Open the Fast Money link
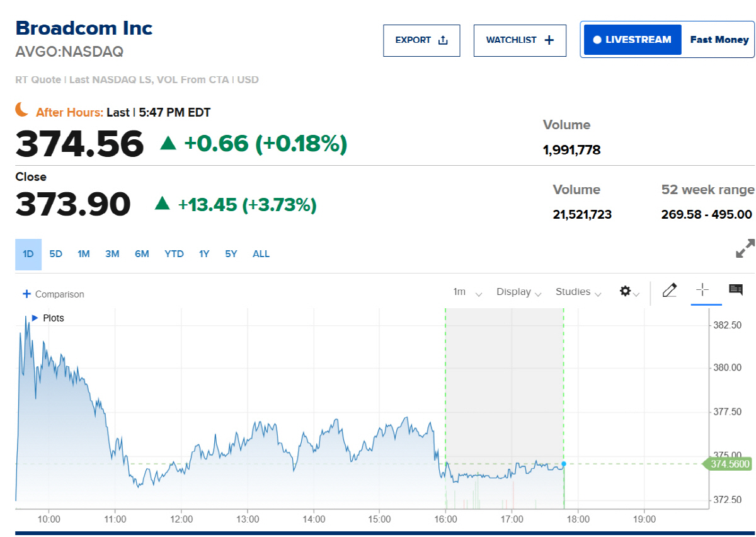This screenshot has width=756, height=537. [x=719, y=40]
